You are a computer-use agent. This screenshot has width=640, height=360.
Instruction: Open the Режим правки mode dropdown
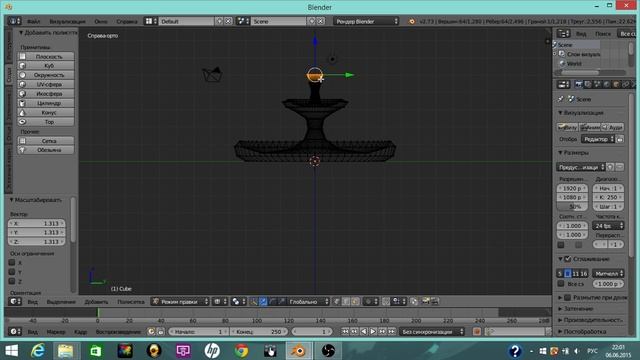[180, 302]
